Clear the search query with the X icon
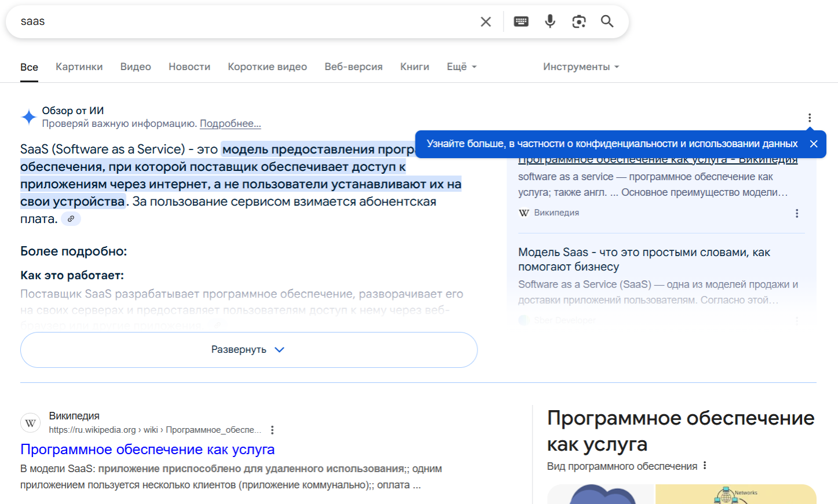Screen dimensions: 838x504 tap(486, 21)
